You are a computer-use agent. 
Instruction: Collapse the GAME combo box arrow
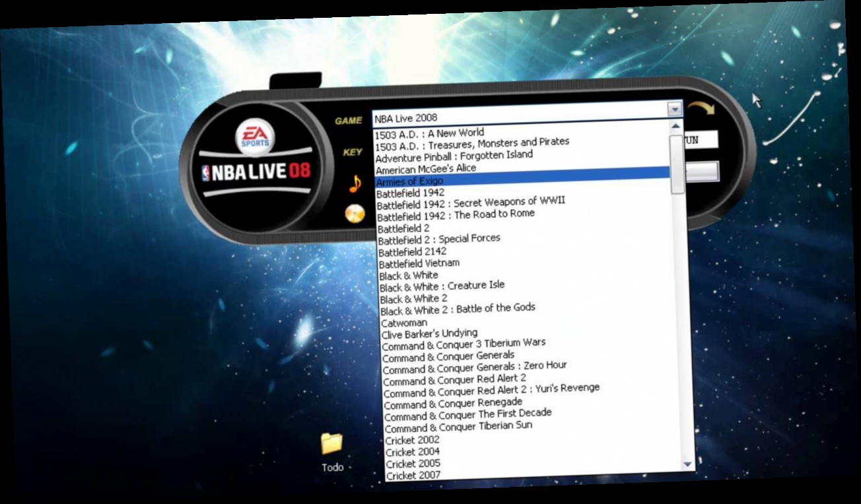pos(674,110)
